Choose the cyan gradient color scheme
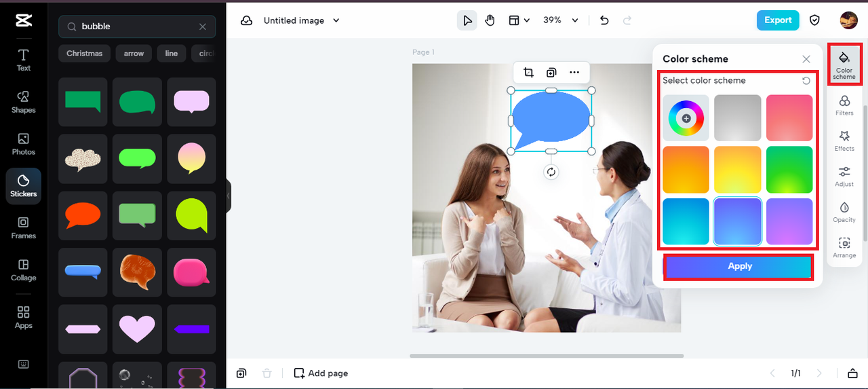The image size is (868, 389). 686,221
